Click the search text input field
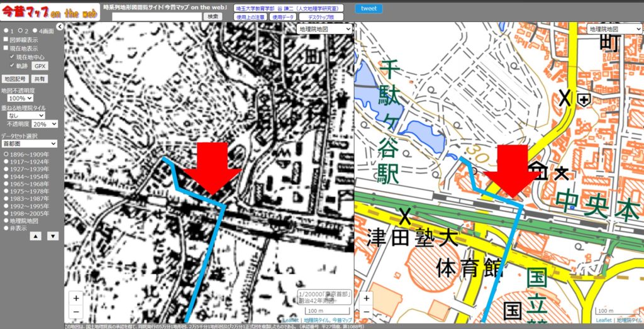Viewport: 644px width, 329px height. coord(157,17)
